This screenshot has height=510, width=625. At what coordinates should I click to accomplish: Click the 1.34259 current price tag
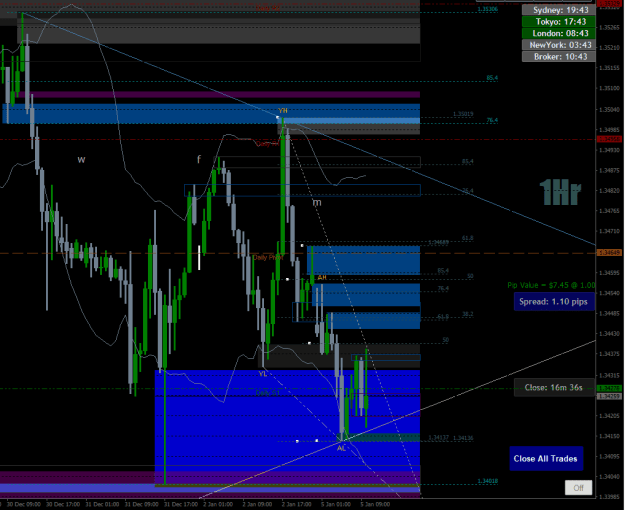pyautogui.click(x=609, y=396)
